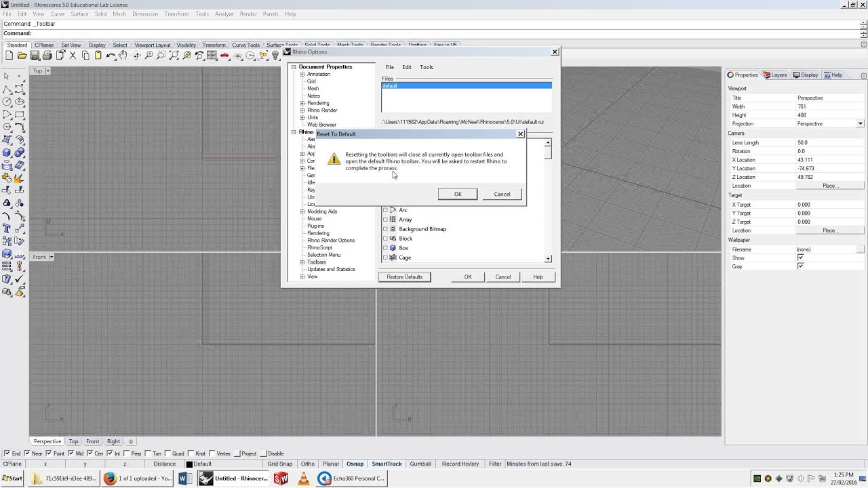Select the arrow pointer tool in side toolbar

(7, 76)
